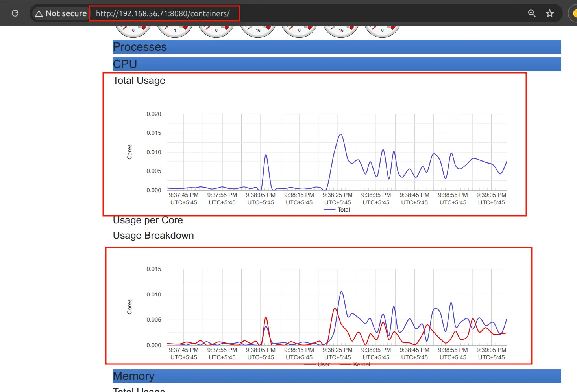
Task: Click 9:39:05 PM label under Usage Breakdown chart
Action: point(491,350)
